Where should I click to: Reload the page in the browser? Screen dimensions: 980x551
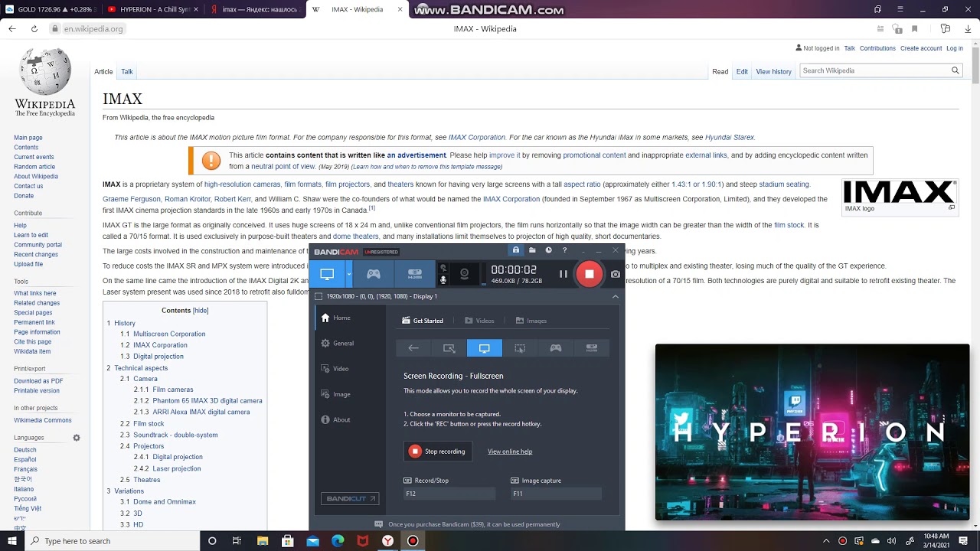(x=34, y=28)
